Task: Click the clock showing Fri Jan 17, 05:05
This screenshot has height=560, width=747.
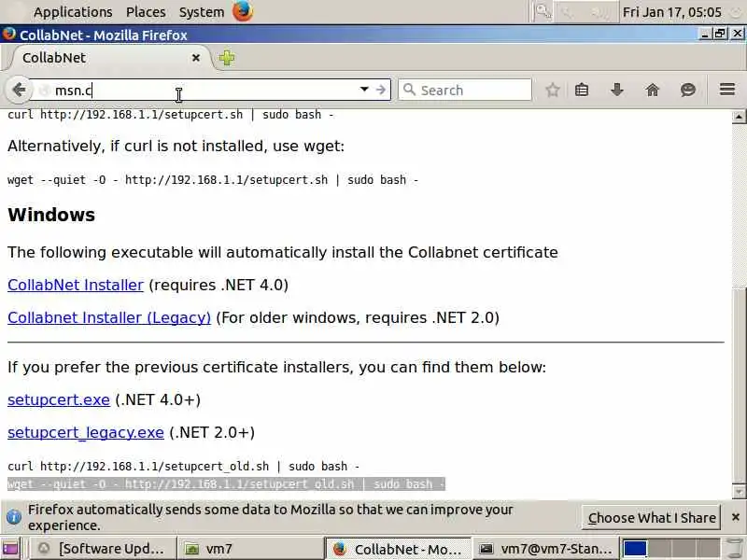Action: coord(671,12)
